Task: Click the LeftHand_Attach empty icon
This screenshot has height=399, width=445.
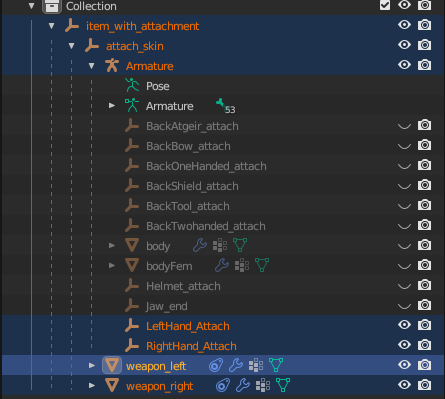Action: 132,326
